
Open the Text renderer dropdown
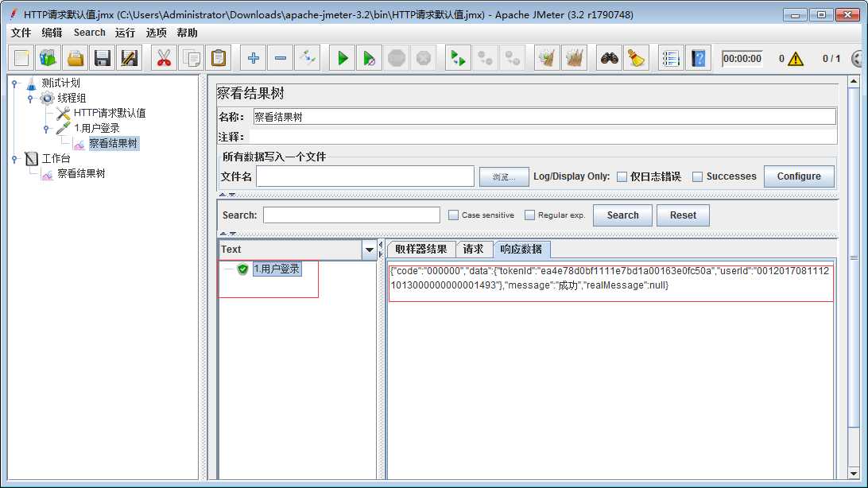(370, 250)
